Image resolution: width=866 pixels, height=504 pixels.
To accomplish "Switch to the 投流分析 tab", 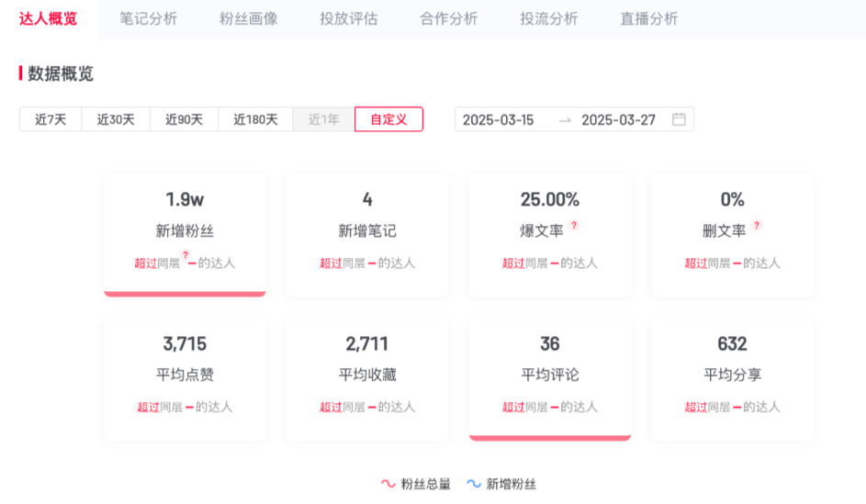I will pos(548,18).
